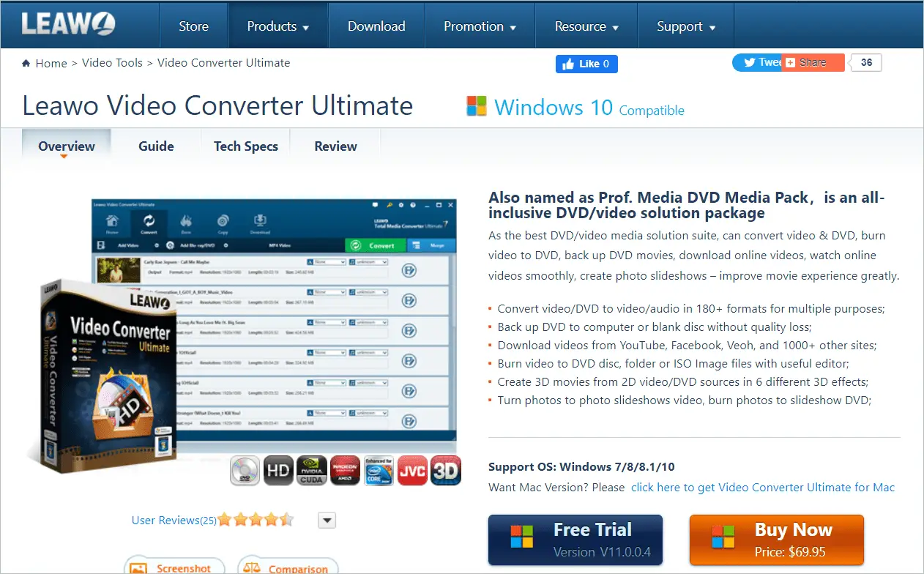Open the Resource dropdown menu
The height and width of the screenshot is (574, 924).
(x=586, y=26)
